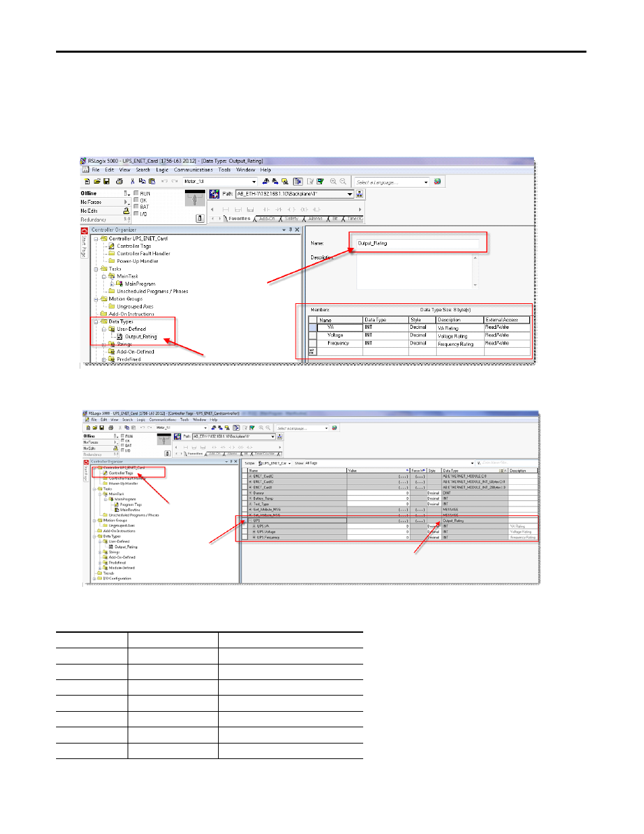
Task: Collapse User-Defined node in upper organizer
Action: coord(104,329)
